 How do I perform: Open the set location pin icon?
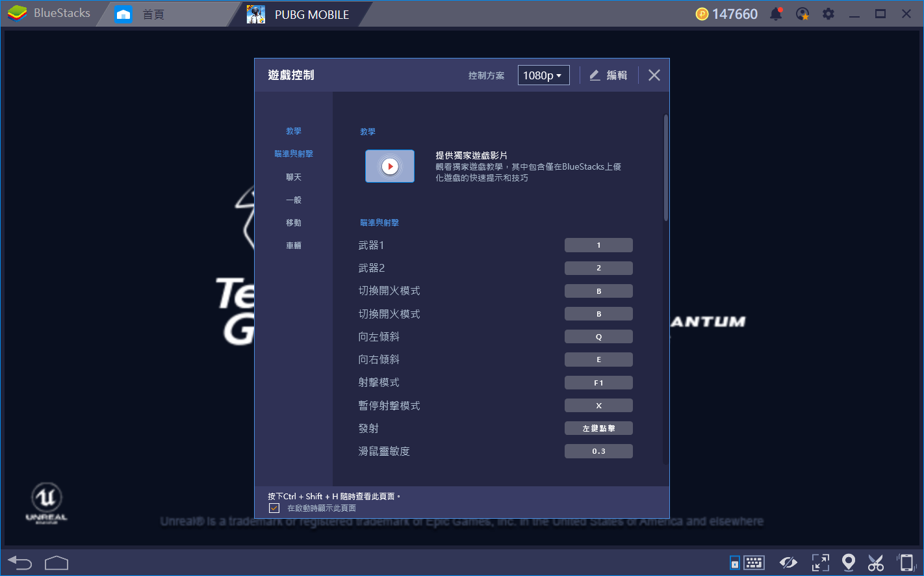848,562
